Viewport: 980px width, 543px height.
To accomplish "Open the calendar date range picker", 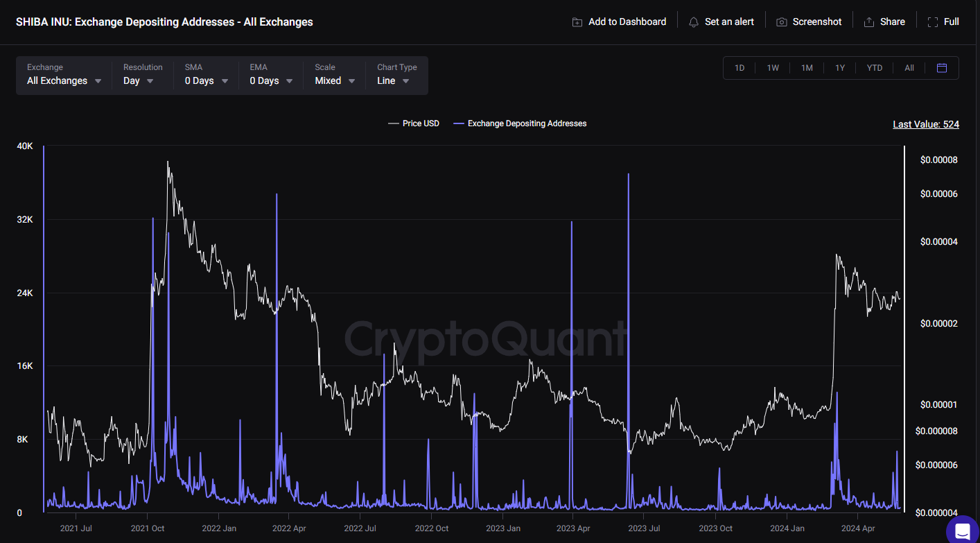I will pos(941,68).
